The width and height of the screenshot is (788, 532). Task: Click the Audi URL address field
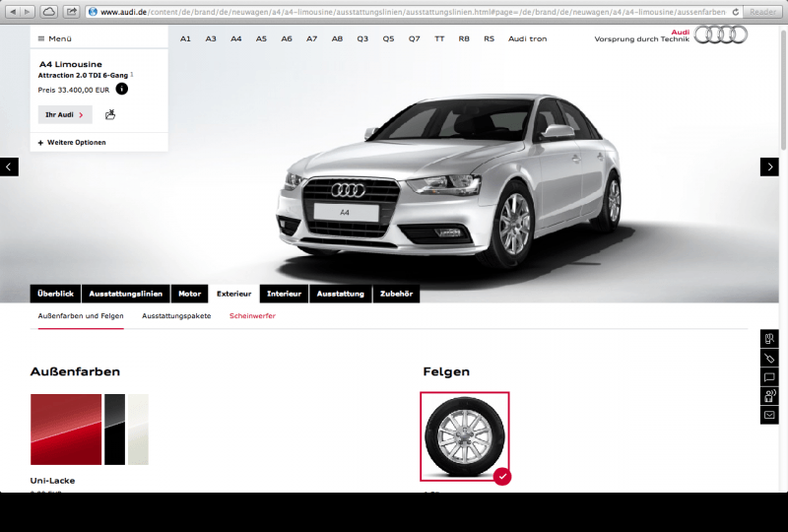[412, 12]
